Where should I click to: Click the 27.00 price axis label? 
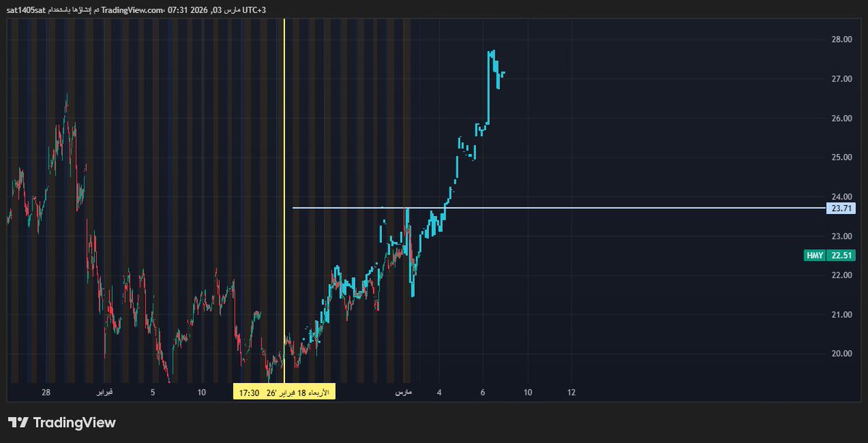tap(841, 79)
